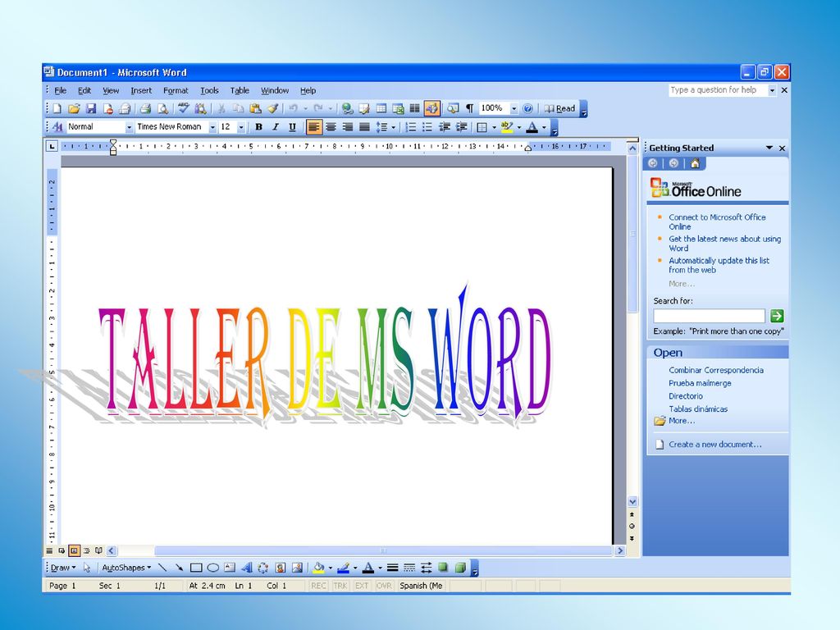Click Fill Color paint bucket swatch
The height and width of the screenshot is (630, 840).
pos(319,568)
